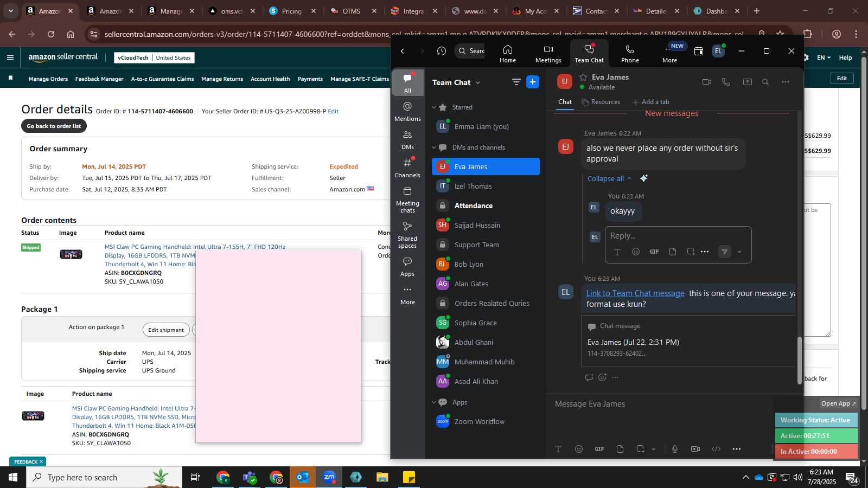Click Open App button in status widget
868x488 pixels.
coord(838,403)
